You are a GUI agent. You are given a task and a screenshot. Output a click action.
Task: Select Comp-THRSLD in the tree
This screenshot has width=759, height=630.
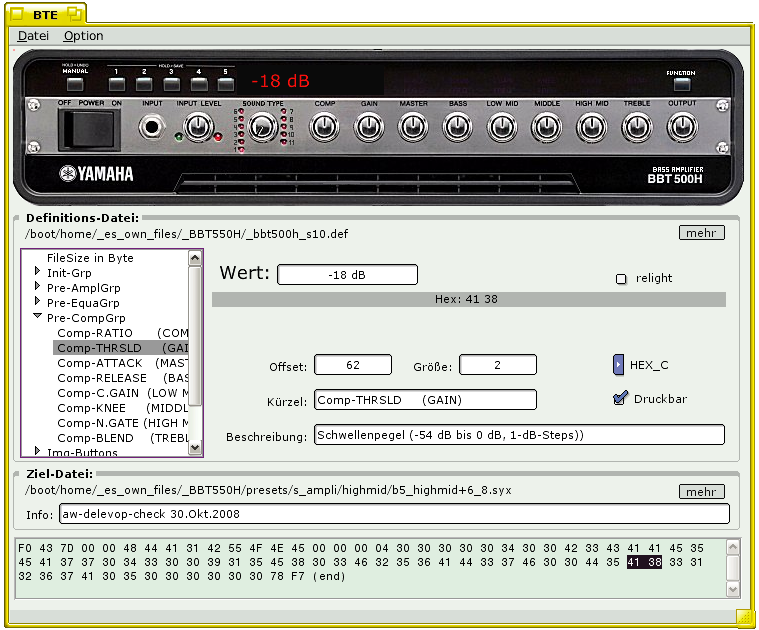point(121,348)
